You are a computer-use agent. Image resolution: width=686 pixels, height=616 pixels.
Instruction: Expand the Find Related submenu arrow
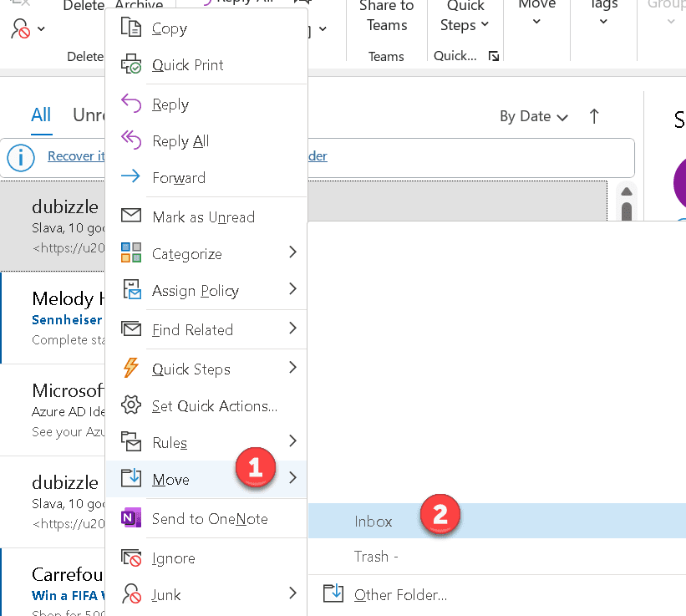coord(292,328)
